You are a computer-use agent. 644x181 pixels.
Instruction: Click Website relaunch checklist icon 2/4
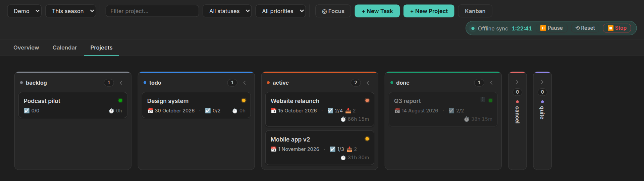(330, 111)
